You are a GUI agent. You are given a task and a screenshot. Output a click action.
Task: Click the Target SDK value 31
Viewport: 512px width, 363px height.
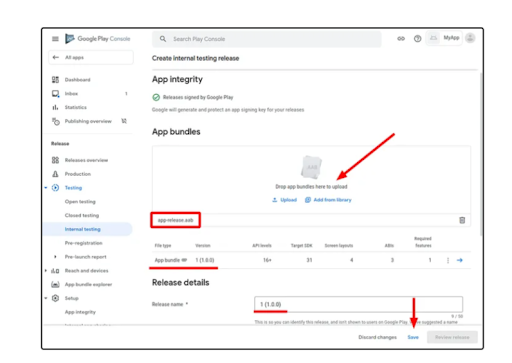(309, 260)
